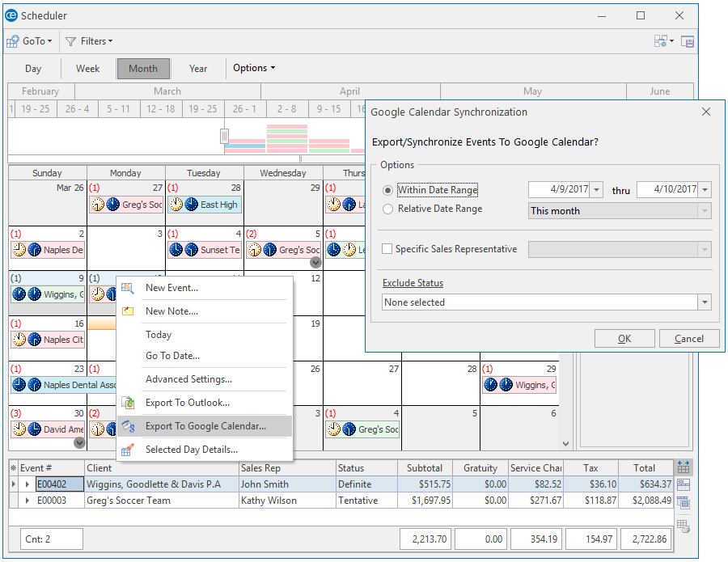This screenshot has width=728, height=562.
Task: Open the start date 4/9/2017 dropdown
Action: (597, 189)
